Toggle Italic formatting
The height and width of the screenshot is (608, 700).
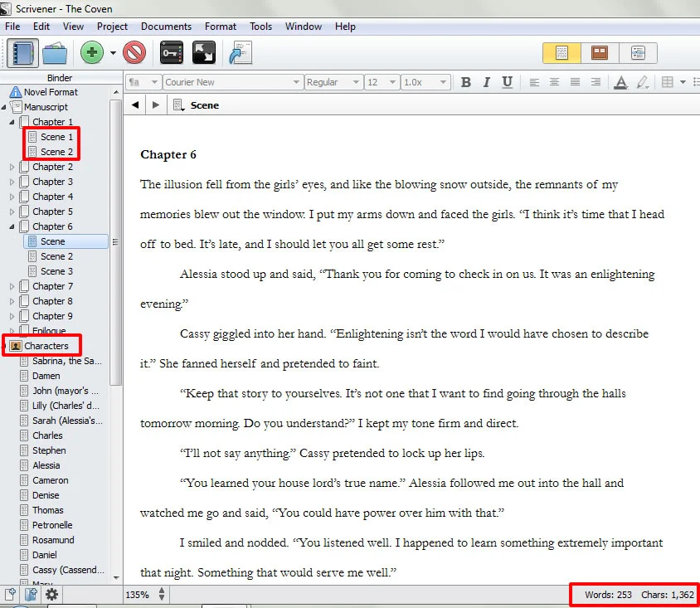pos(487,82)
